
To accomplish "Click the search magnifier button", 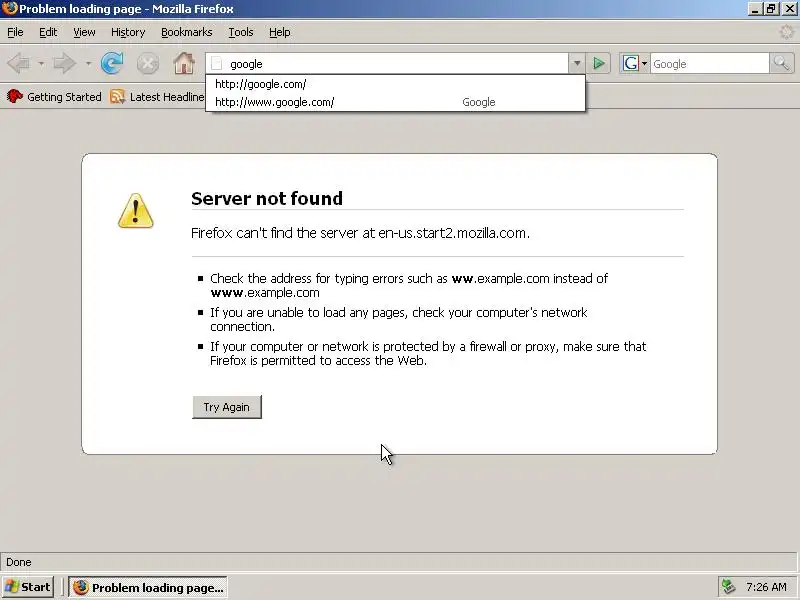I will coord(782,64).
